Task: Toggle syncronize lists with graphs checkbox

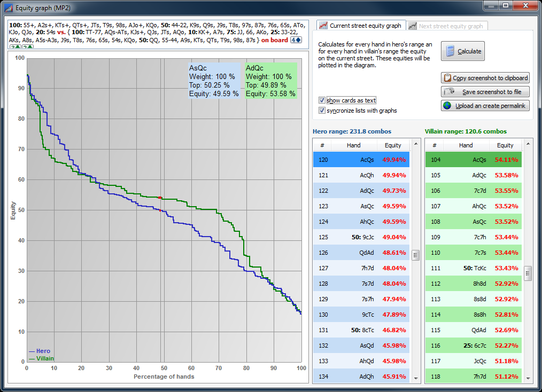Action: pos(322,111)
